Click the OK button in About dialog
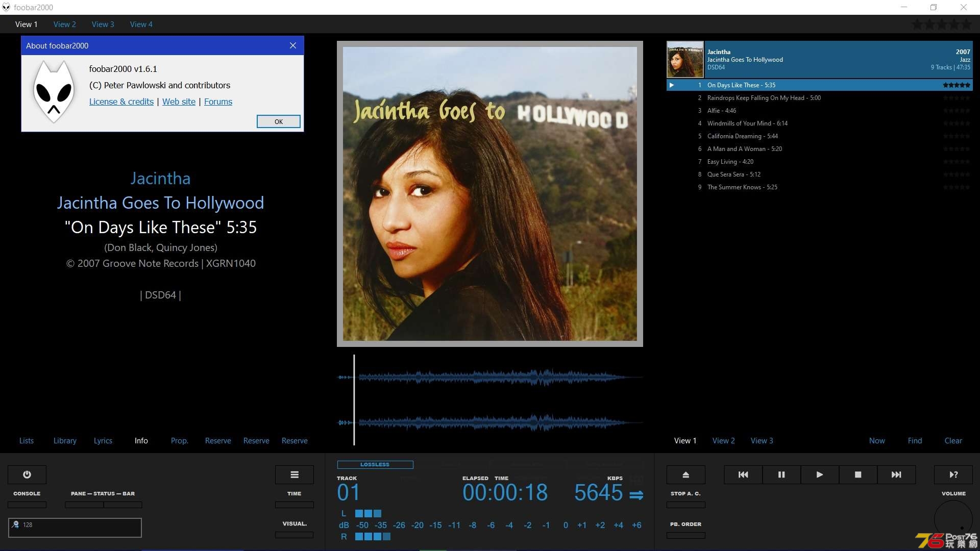980x551 pixels. point(279,121)
